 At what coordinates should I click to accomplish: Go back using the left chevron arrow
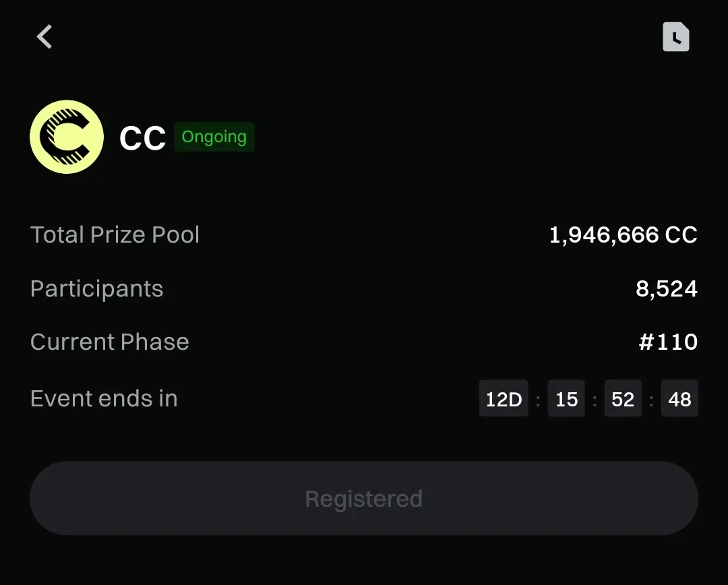pyautogui.click(x=44, y=36)
